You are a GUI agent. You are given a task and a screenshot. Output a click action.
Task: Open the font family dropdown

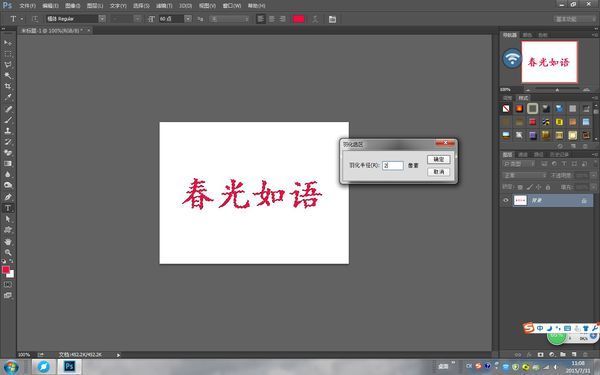[102, 19]
